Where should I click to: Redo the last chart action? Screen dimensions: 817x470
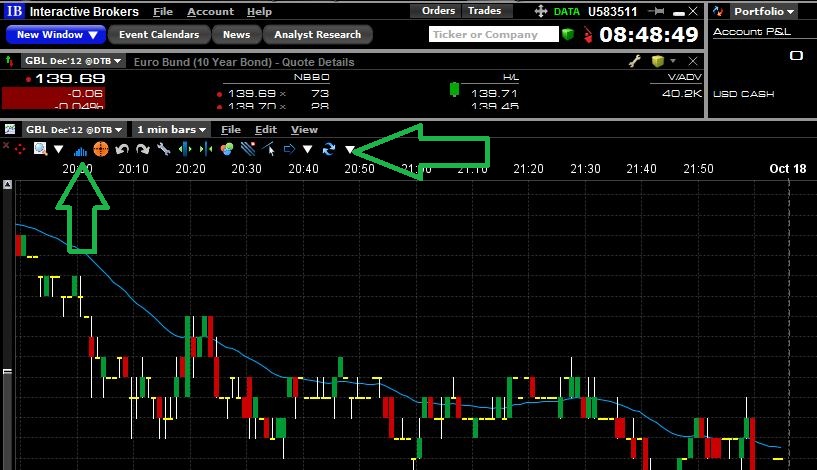pyautogui.click(x=142, y=150)
